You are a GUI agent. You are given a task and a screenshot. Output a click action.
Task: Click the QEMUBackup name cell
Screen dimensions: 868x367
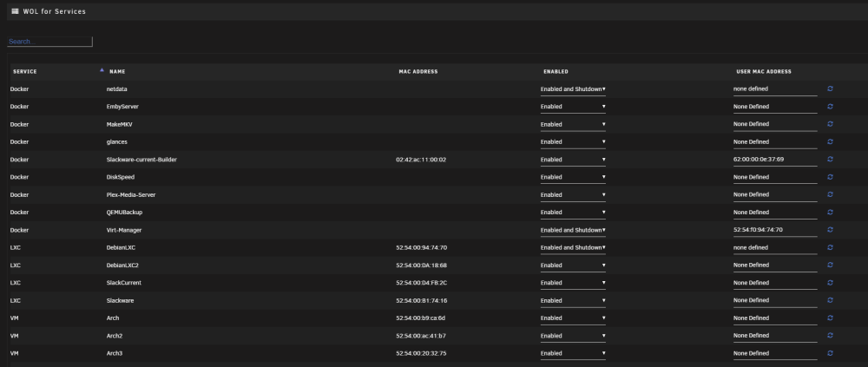(124, 212)
